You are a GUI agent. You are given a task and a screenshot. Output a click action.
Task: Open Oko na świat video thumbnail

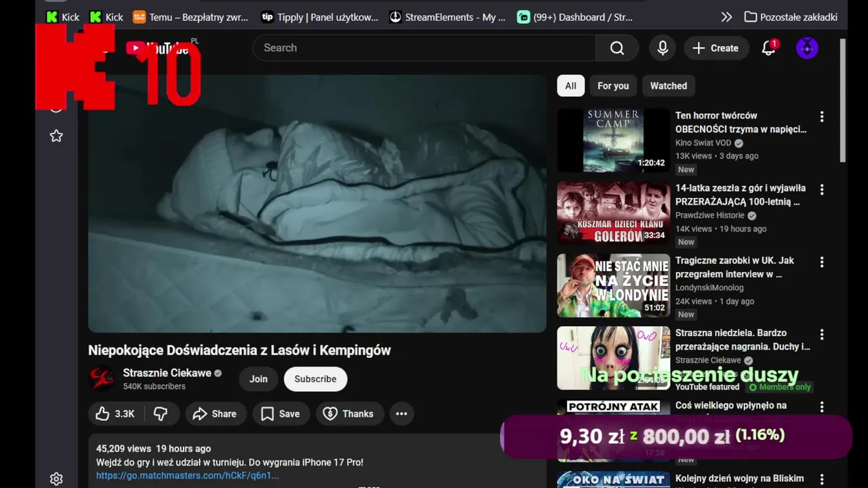coord(614,479)
